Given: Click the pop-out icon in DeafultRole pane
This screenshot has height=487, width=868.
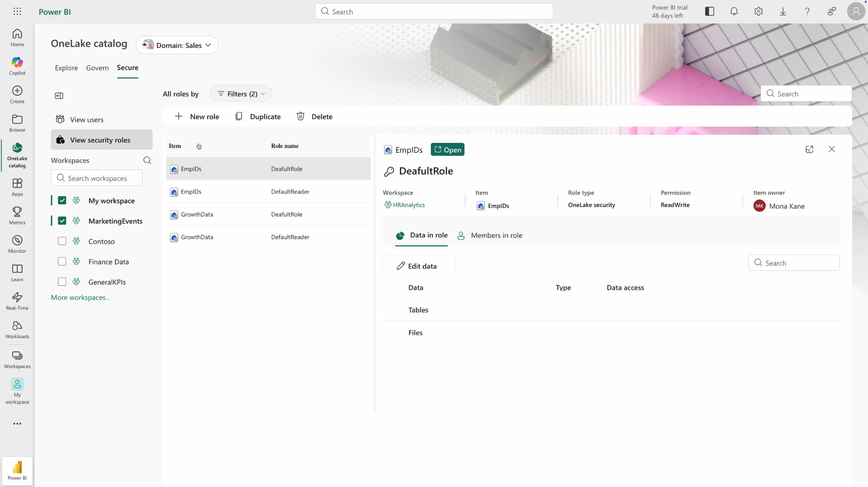Looking at the screenshot, I should (x=809, y=149).
